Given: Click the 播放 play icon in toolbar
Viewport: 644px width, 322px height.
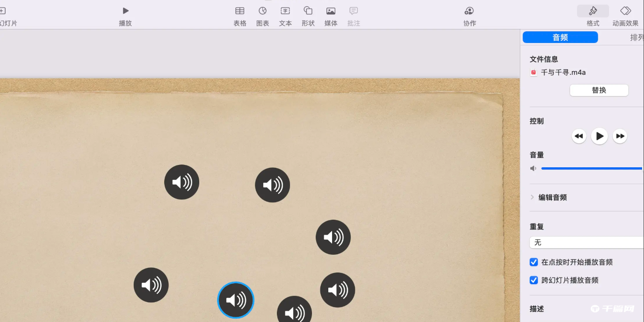Looking at the screenshot, I should [x=125, y=11].
